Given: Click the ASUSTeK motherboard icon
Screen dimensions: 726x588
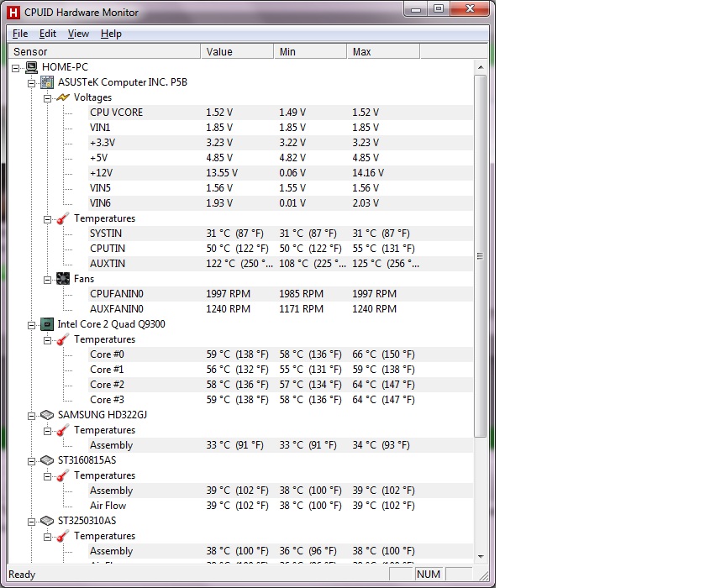Looking at the screenshot, I should click(47, 82).
